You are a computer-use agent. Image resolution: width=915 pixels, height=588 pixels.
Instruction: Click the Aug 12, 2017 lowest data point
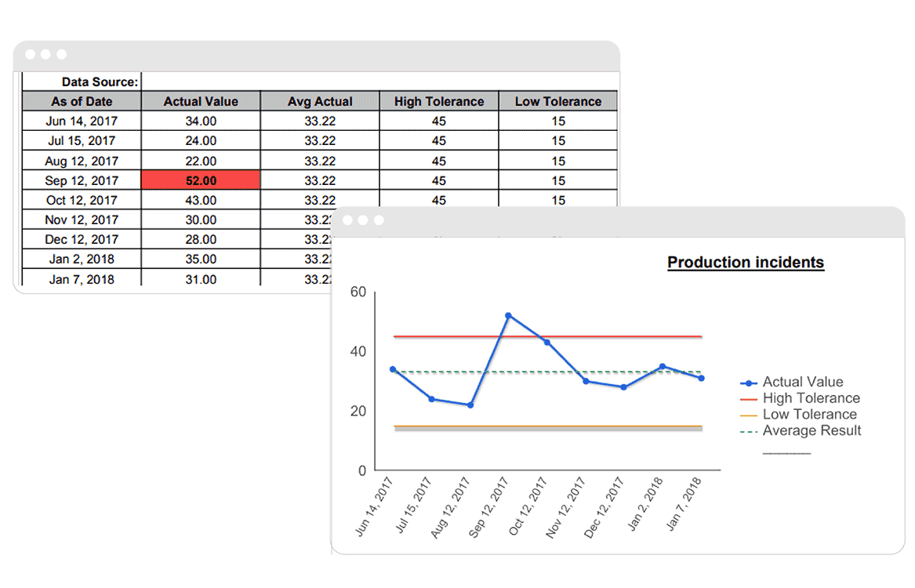[x=470, y=405]
